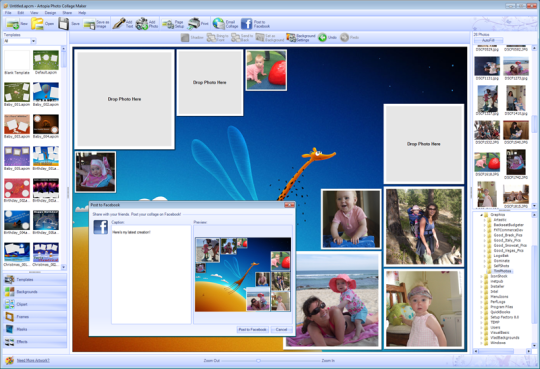The image size is (540, 369).
Task: Expand the Users folder arrow
Action: tap(482, 327)
